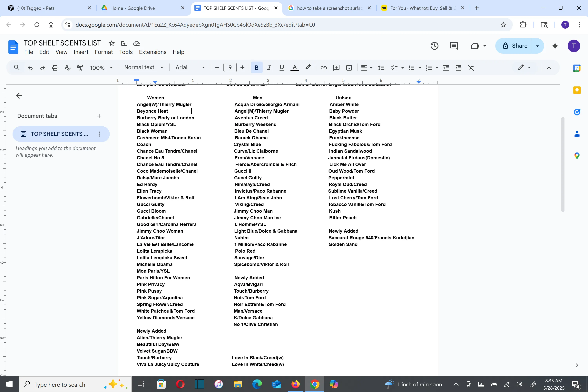The image size is (588, 392).
Task: Print the document
Action: [55, 68]
